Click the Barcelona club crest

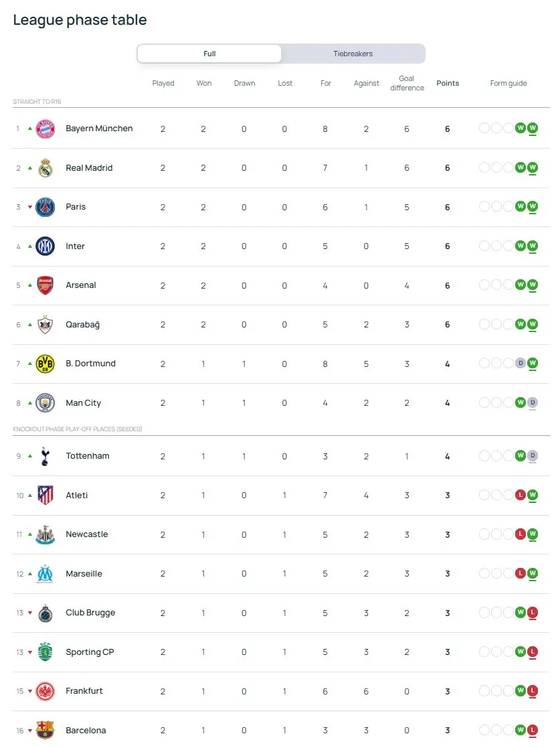tap(45, 731)
